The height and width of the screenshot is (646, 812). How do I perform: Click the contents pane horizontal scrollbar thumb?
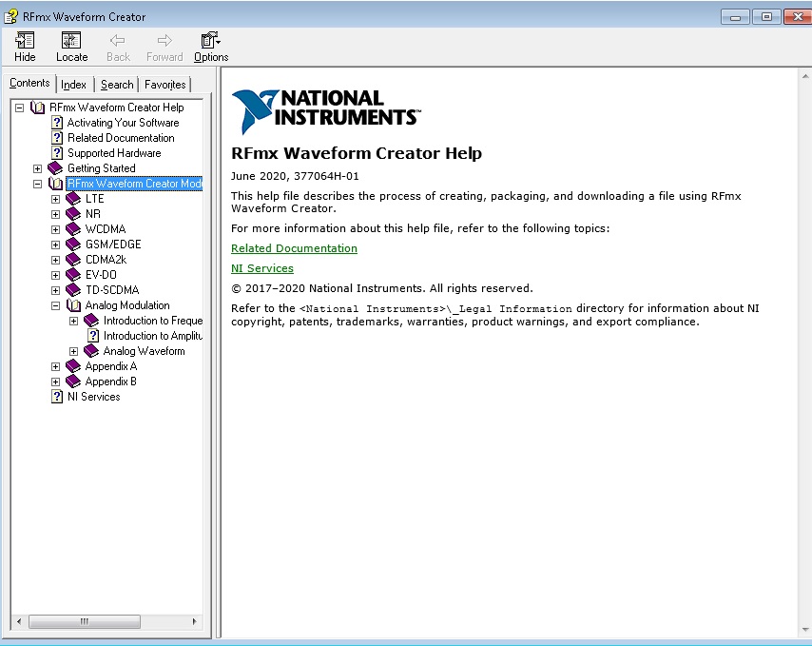point(84,621)
